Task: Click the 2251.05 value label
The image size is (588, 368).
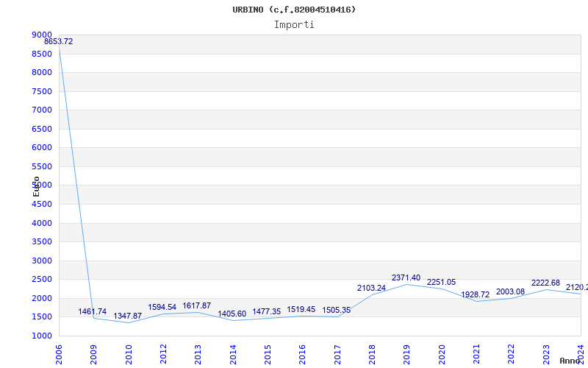Action: 442,283
